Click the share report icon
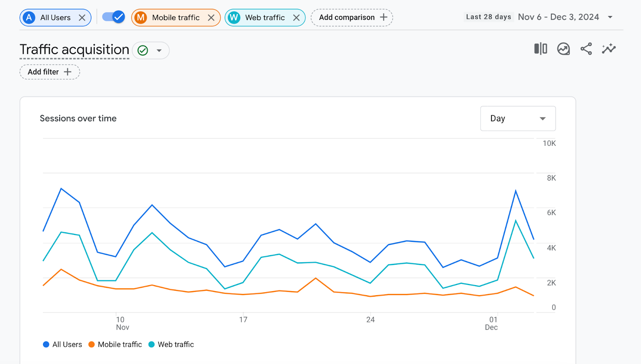641x364 pixels. 586,48
